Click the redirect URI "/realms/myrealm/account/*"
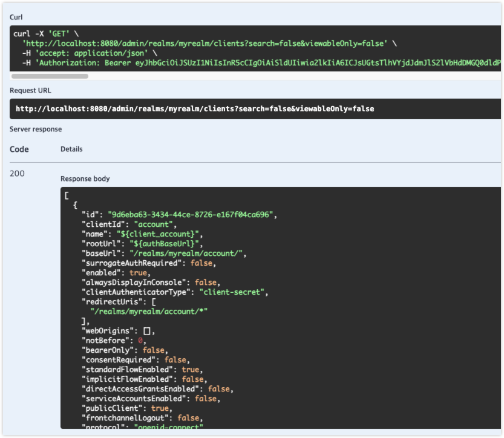Viewport: 504px width, 438px height. [x=149, y=312]
